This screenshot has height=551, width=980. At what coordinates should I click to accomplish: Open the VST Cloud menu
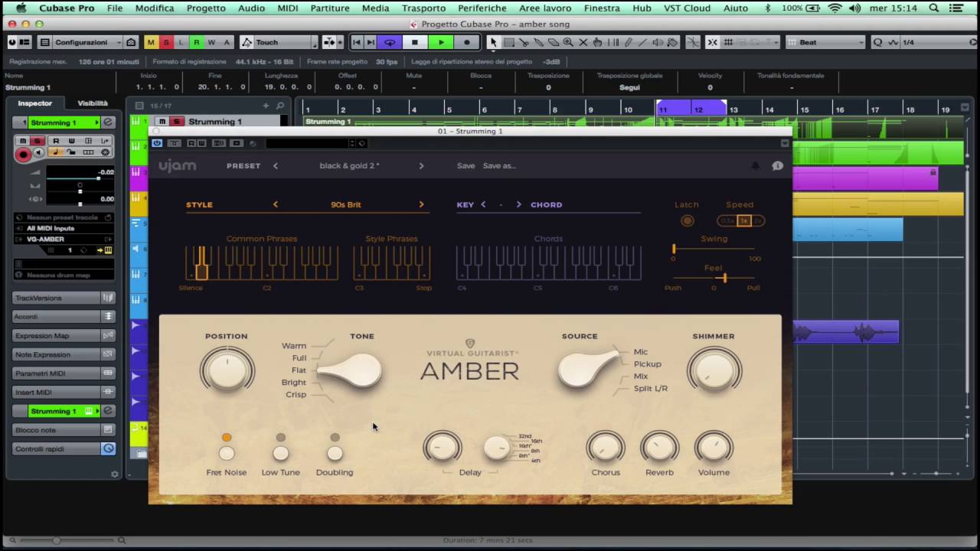(x=687, y=8)
